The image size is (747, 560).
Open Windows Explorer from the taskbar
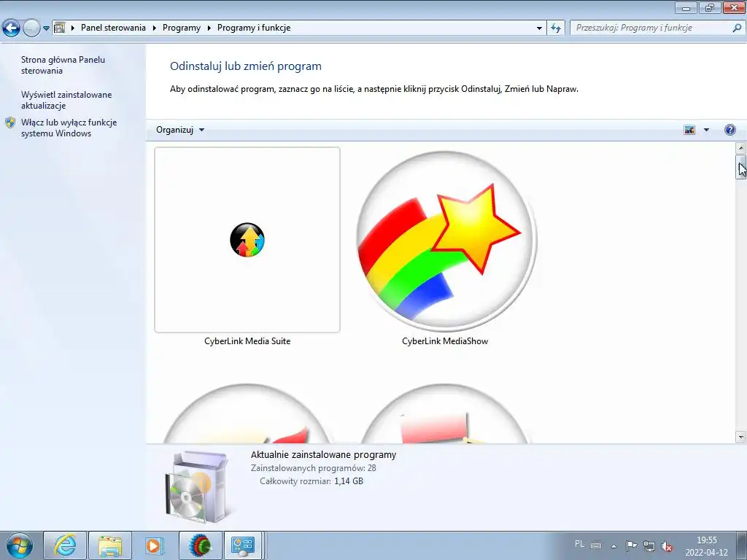point(110,545)
